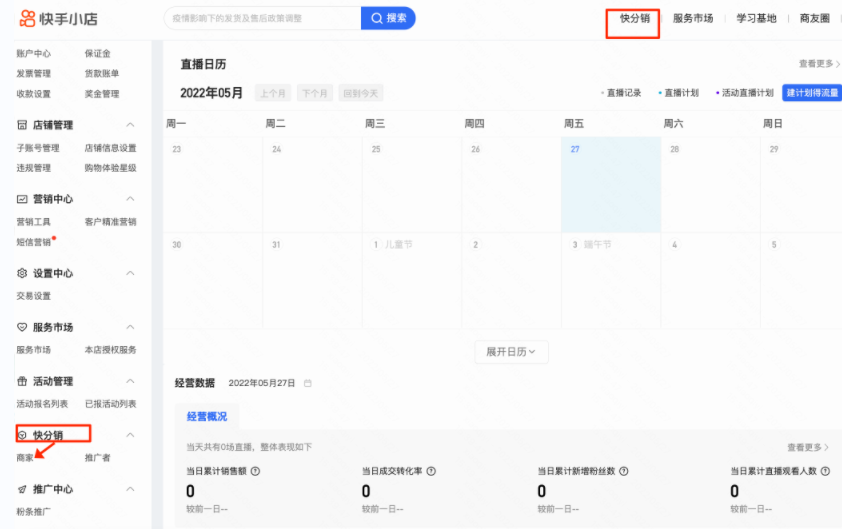Open 粉条推广 in sidebar
Viewport: 842px width, 529px height.
click(x=33, y=512)
